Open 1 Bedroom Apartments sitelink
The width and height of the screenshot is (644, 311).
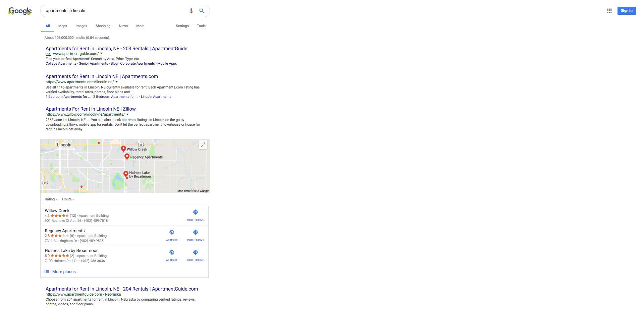point(68,97)
